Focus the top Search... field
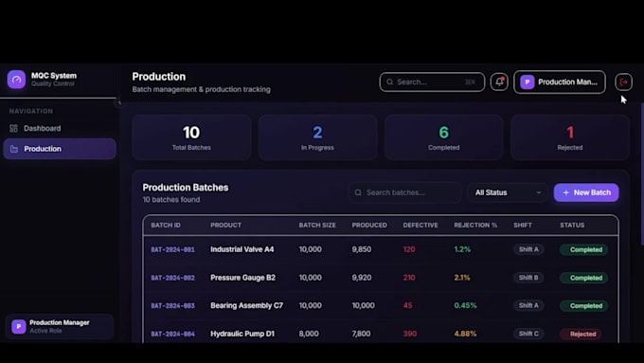This screenshot has width=644, height=363. (432, 82)
